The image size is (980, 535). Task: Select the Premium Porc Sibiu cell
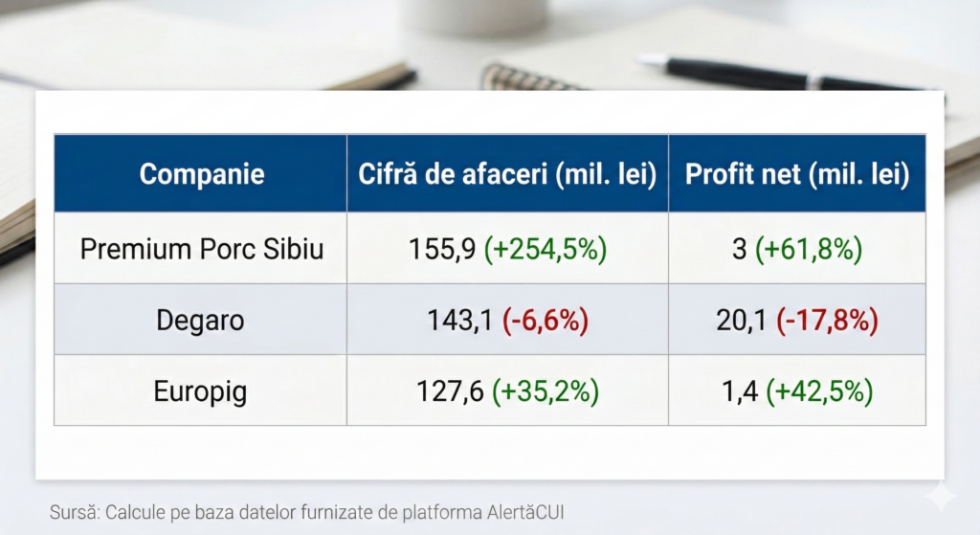201,249
